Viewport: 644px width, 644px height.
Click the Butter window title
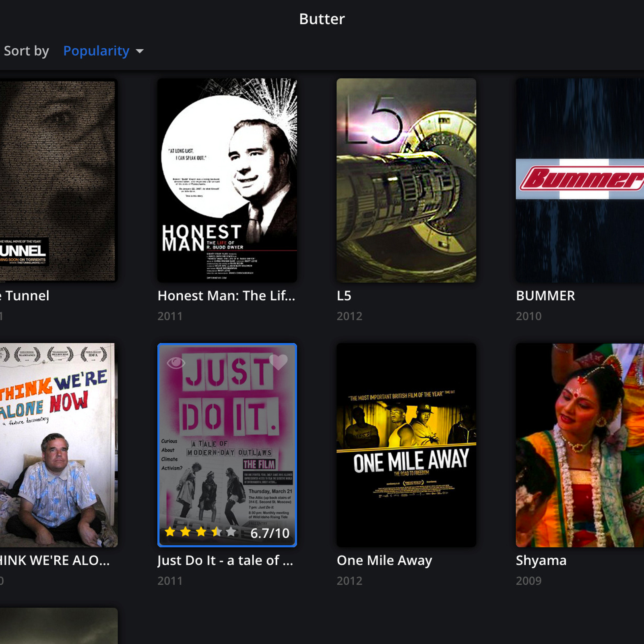tap(322, 19)
